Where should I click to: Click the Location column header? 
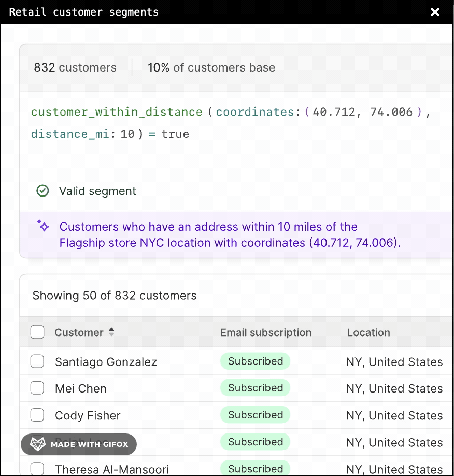pyautogui.click(x=368, y=332)
